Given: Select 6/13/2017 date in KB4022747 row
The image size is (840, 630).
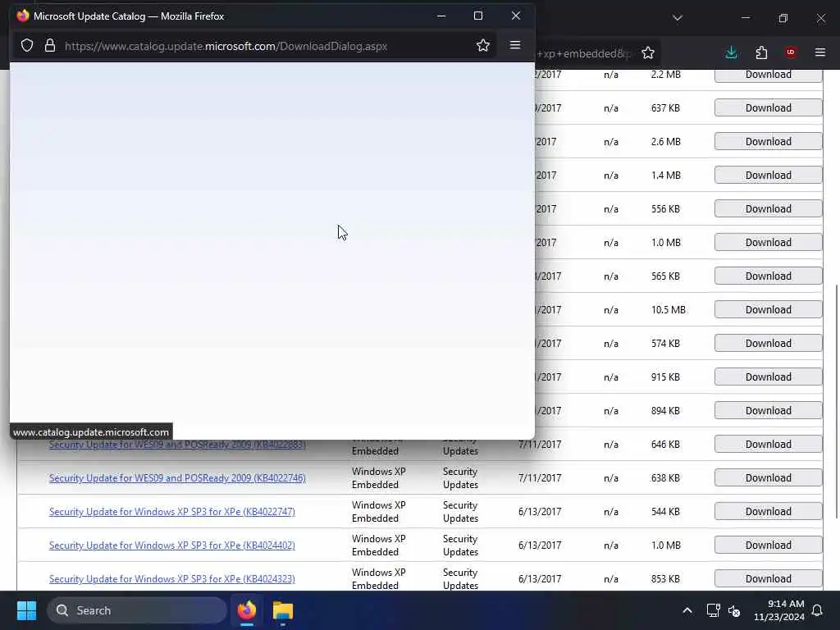Looking at the screenshot, I should [x=540, y=512].
